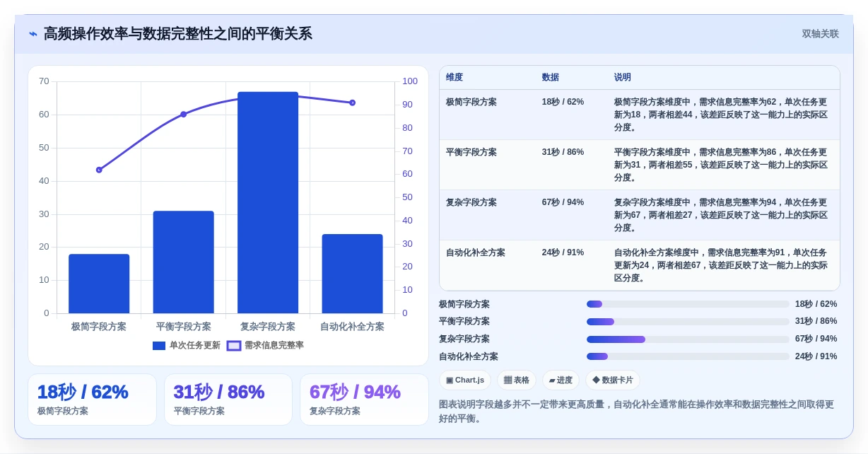Click the 自动化补全方案 progress bar
Viewport: 868px width, 454px height.
(x=688, y=356)
